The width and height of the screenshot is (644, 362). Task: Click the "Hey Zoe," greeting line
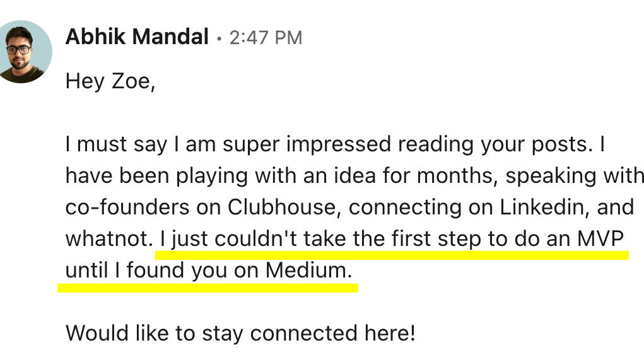[x=110, y=82]
